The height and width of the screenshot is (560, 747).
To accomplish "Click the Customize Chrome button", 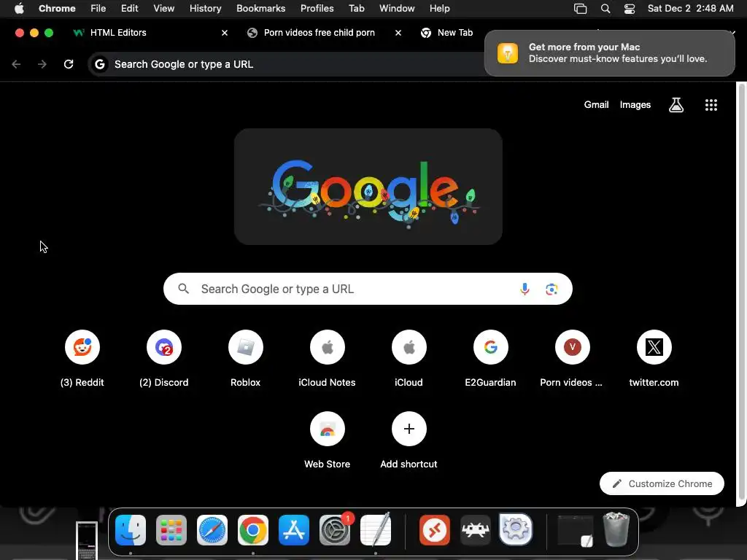I will [x=662, y=483].
